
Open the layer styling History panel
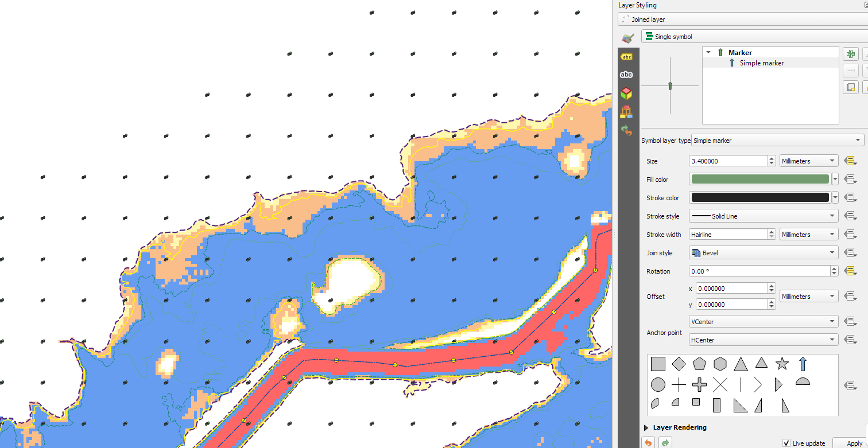coord(627,131)
